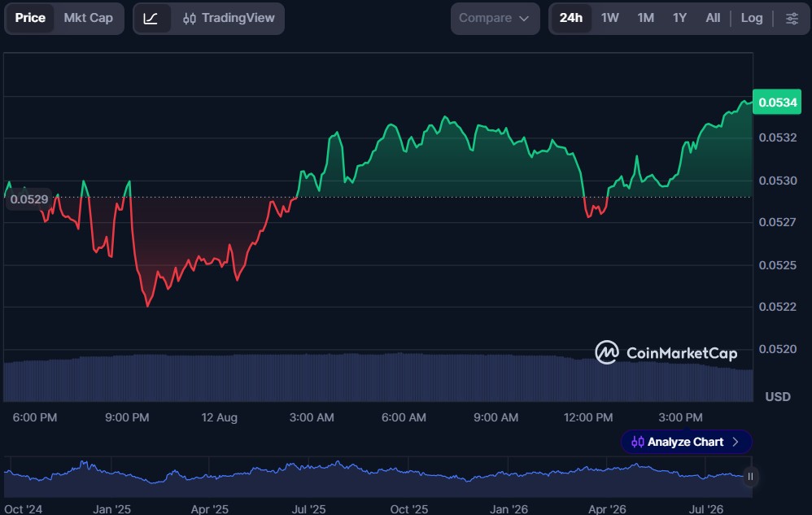Click Oct '25 on the range navigator
The width and height of the screenshot is (812, 515).
(409, 509)
